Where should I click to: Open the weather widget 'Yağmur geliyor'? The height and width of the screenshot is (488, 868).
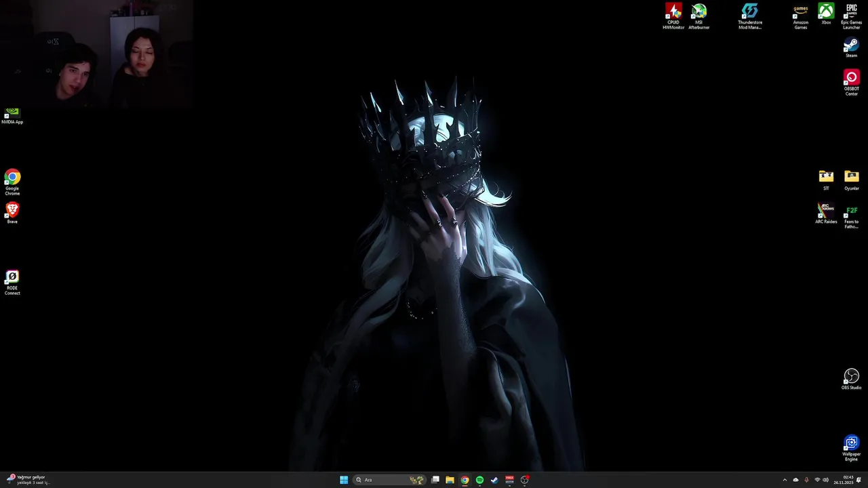tap(27, 480)
